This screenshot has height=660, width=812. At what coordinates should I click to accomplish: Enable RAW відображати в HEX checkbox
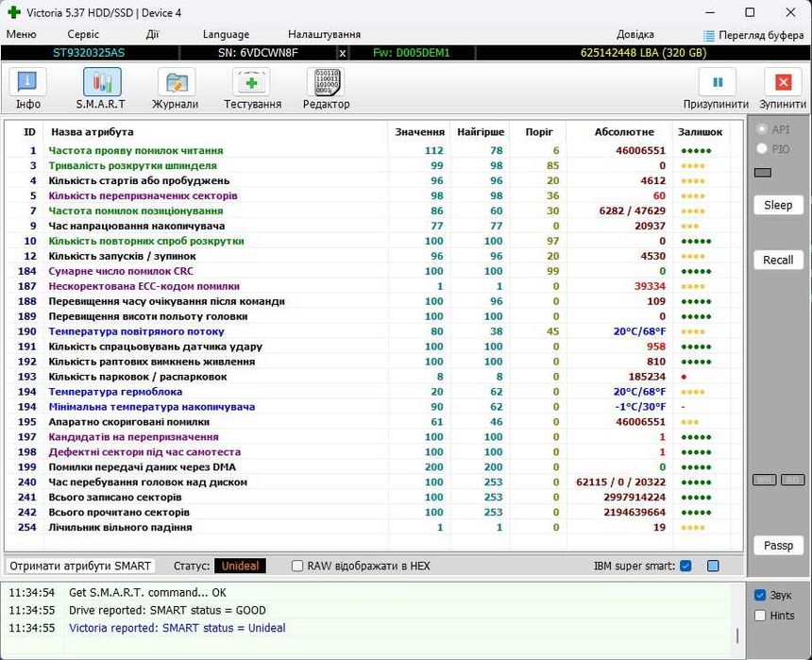pos(297,566)
